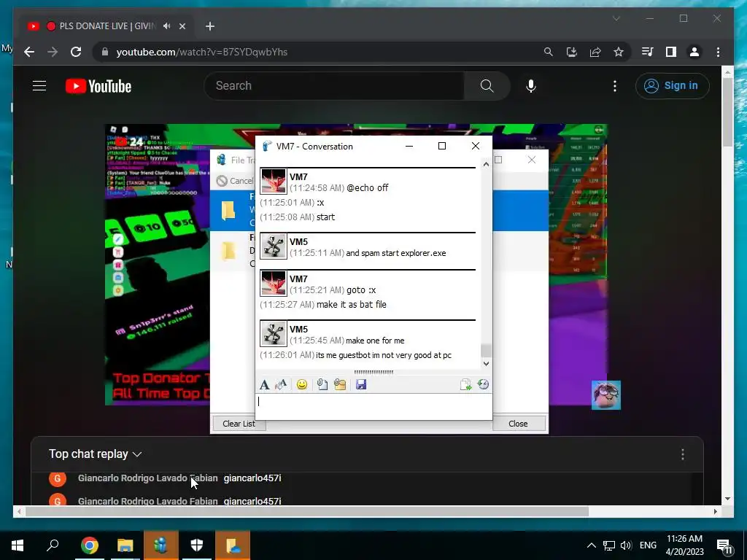
Task: Open the font color tool in chat toolbar
Action: tap(281, 385)
